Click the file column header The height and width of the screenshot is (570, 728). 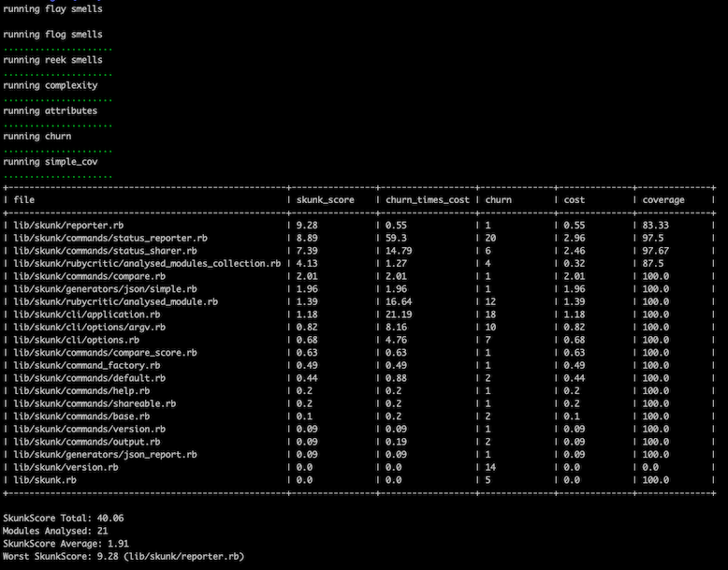click(24, 200)
